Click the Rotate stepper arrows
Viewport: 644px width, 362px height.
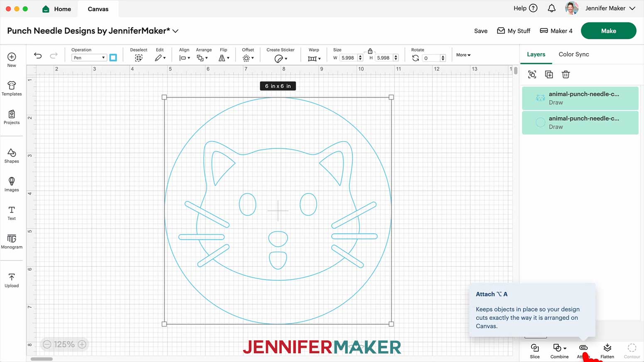pos(443,58)
